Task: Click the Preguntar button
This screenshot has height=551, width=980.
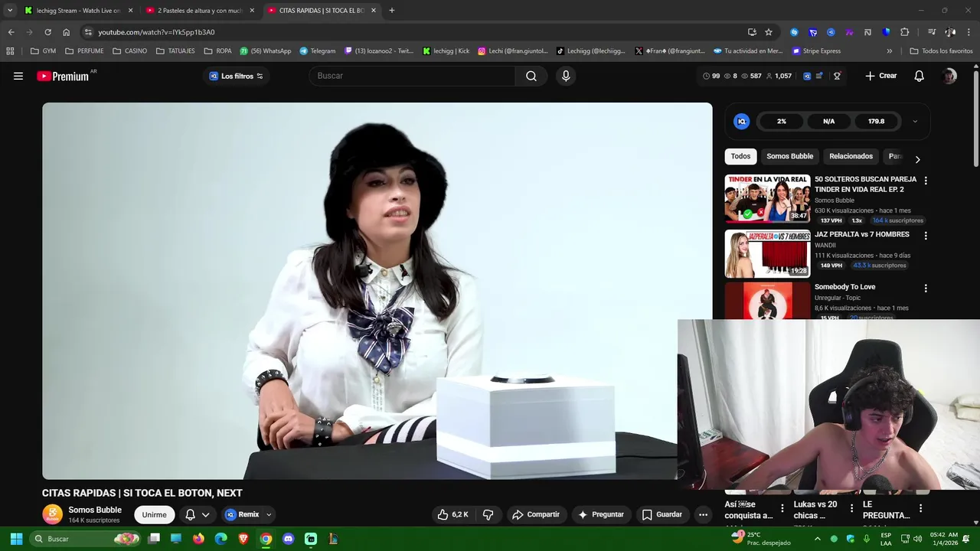Action: [x=601, y=514]
